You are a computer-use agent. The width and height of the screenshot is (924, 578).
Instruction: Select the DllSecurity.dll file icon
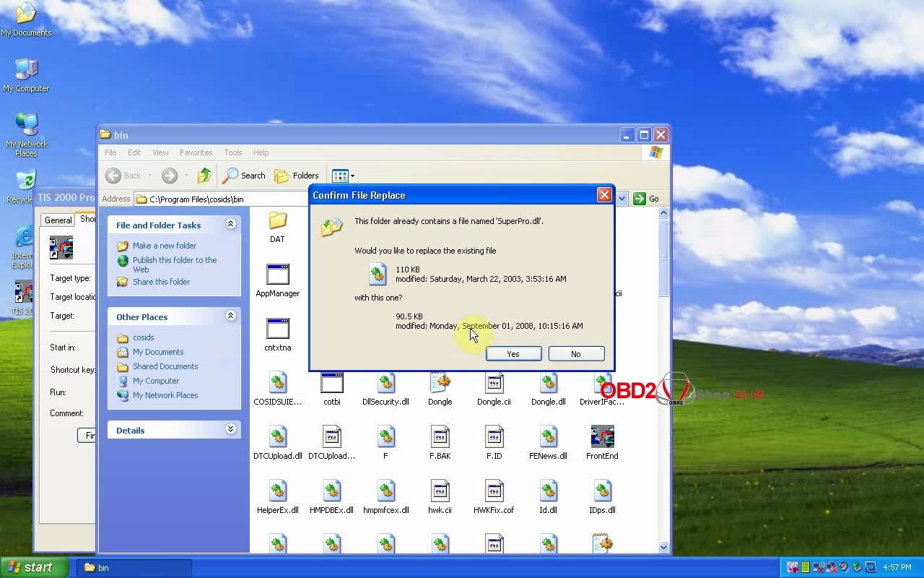click(x=385, y=384)
